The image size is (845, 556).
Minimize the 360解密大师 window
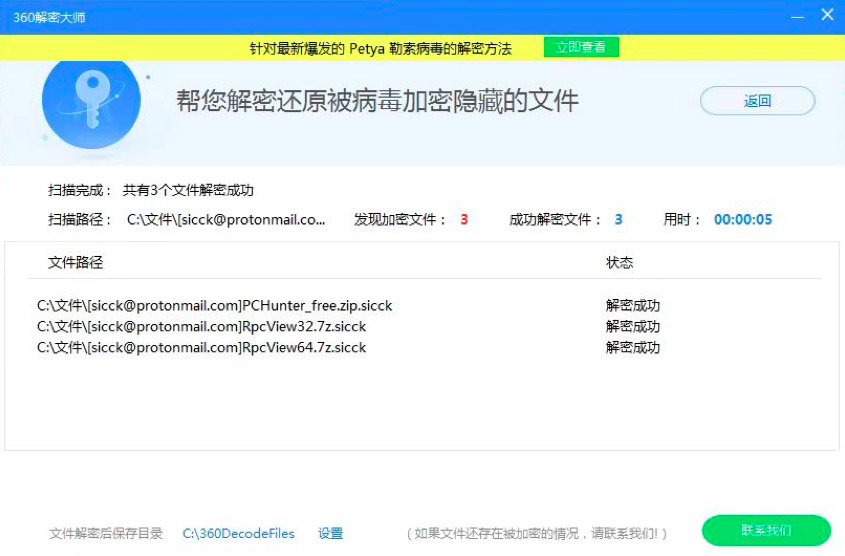coord(798,17)
